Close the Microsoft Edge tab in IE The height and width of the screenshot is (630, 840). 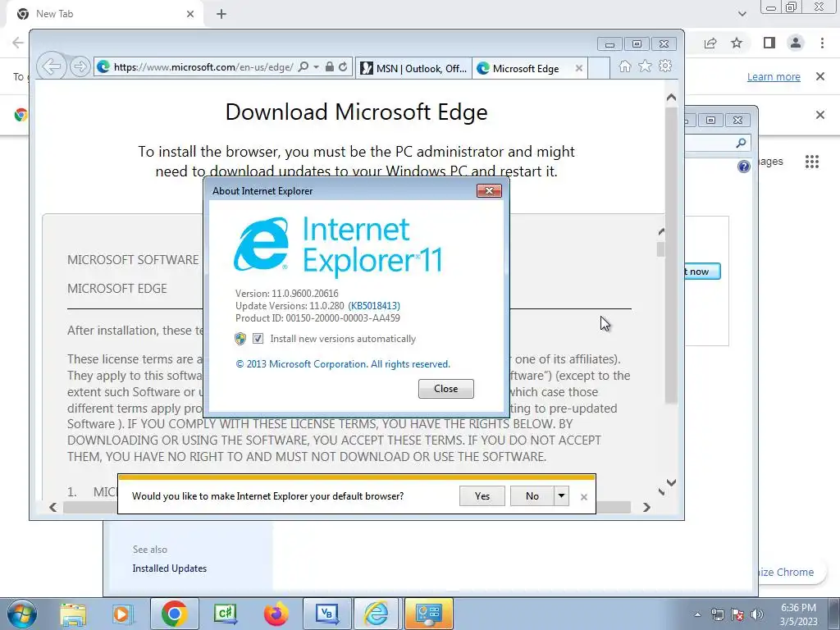(x=578, y=68)
